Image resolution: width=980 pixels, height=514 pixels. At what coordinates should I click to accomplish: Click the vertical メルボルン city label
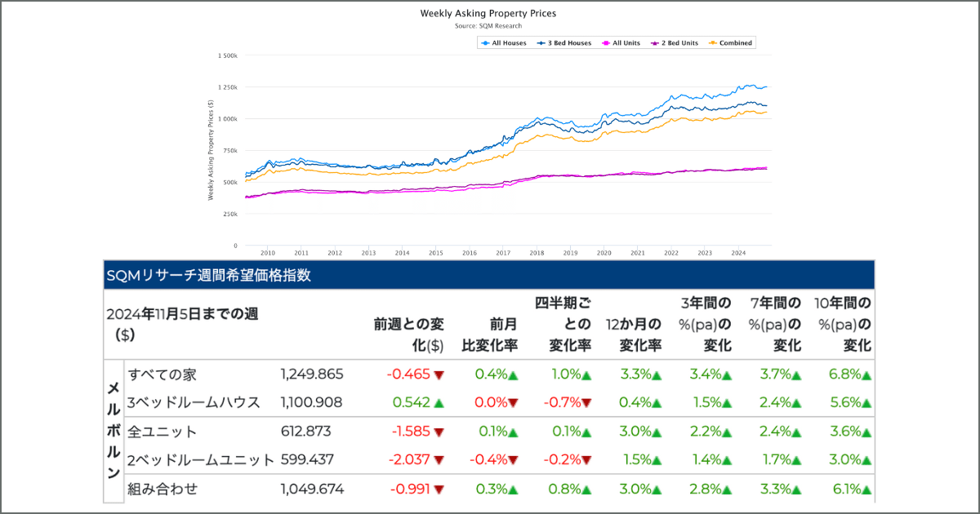(114, 430)
